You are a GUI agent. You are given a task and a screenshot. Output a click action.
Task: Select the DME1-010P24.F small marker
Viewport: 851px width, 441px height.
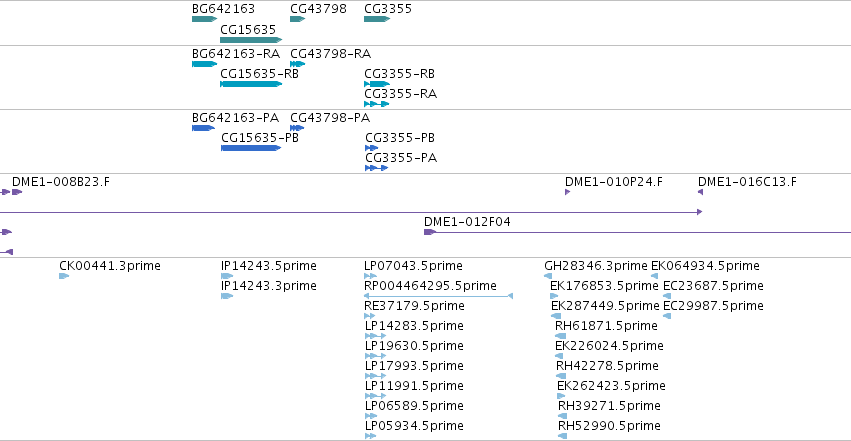click(568, 192)
